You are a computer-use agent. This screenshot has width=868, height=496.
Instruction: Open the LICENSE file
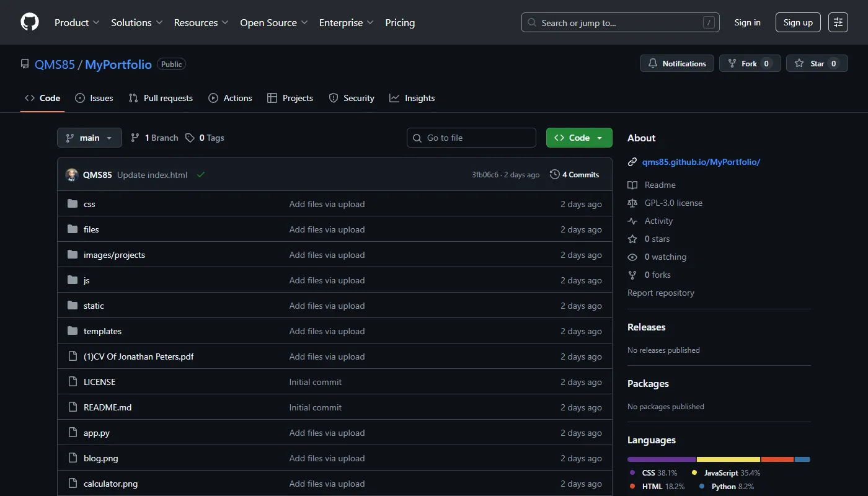pyautogui.click(x=99, y=382)
